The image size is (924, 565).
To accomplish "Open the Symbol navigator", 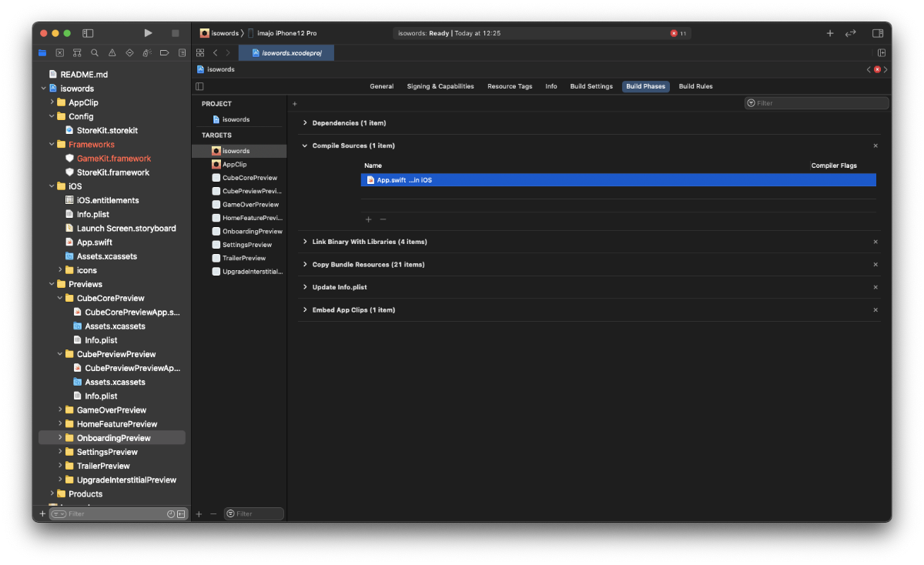I will tap(77, 53).
